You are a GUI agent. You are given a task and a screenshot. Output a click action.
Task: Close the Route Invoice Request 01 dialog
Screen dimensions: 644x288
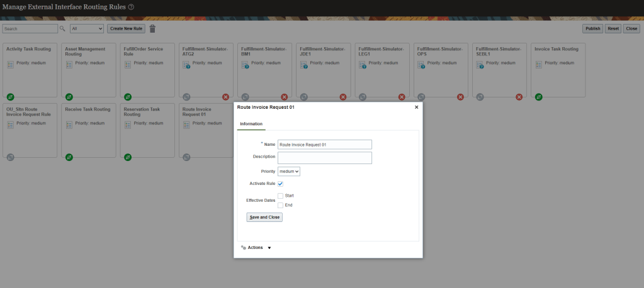(x=416, y=108)
